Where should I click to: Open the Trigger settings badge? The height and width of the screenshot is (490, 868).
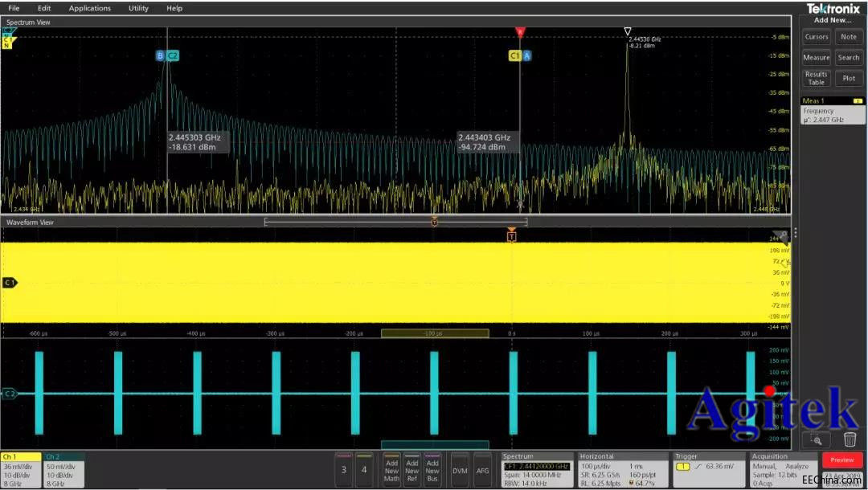click(x=709, y=470)
